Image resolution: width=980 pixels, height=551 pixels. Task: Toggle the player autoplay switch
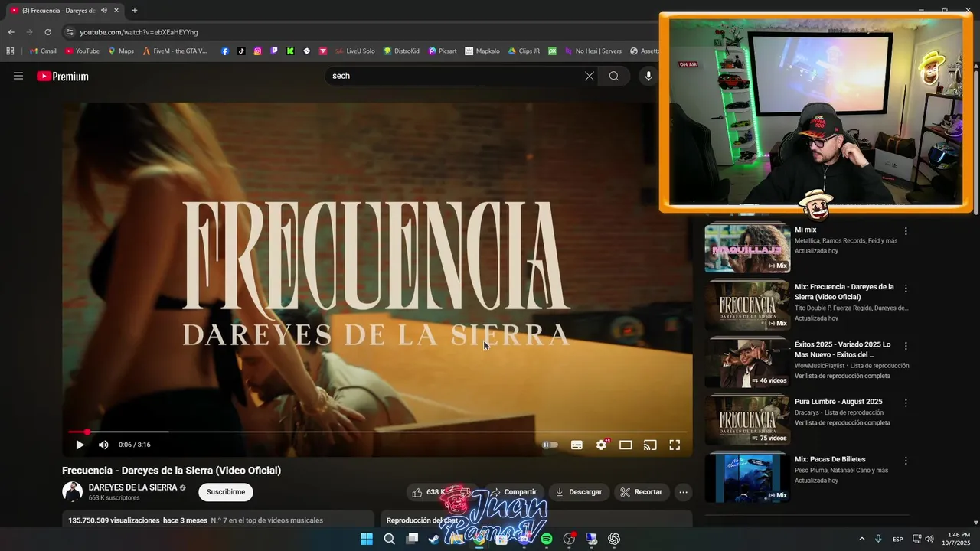(x=550, y=445)
